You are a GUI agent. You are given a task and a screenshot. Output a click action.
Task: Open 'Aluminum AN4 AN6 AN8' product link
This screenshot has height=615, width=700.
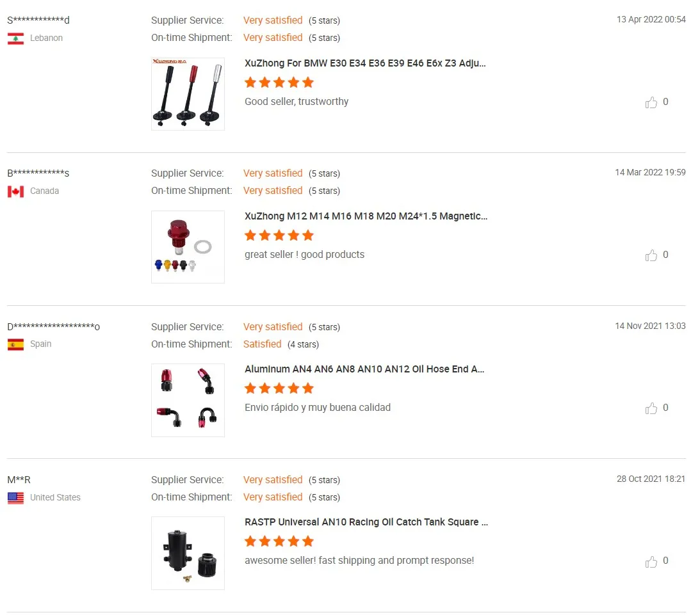[364, 369]
